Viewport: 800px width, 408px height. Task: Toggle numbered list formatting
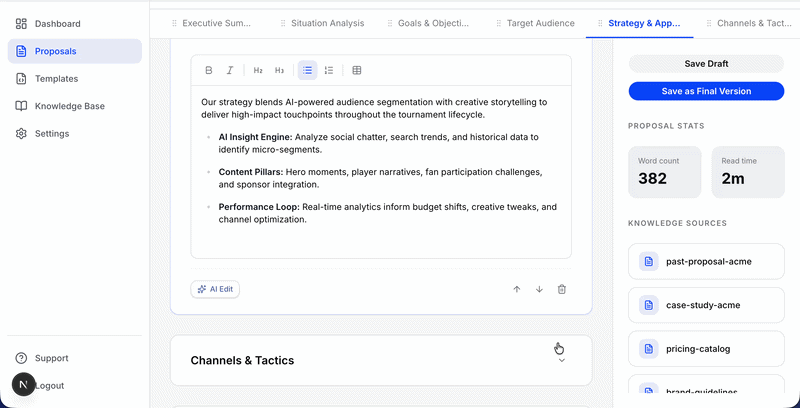click(329, 70)
